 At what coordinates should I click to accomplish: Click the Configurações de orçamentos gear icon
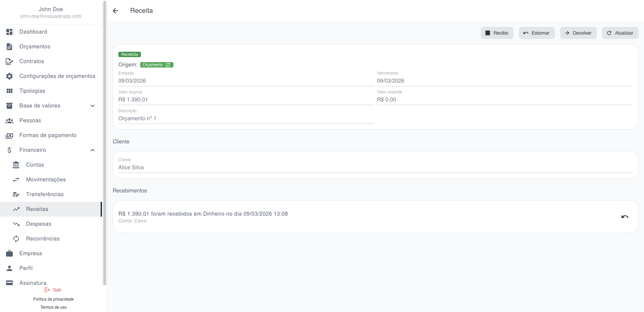click(x=9, y=76)
